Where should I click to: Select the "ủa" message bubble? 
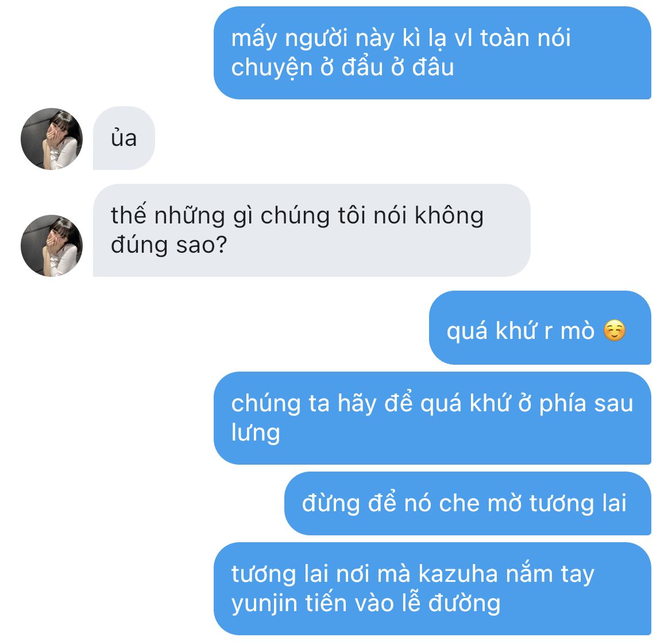124,138
